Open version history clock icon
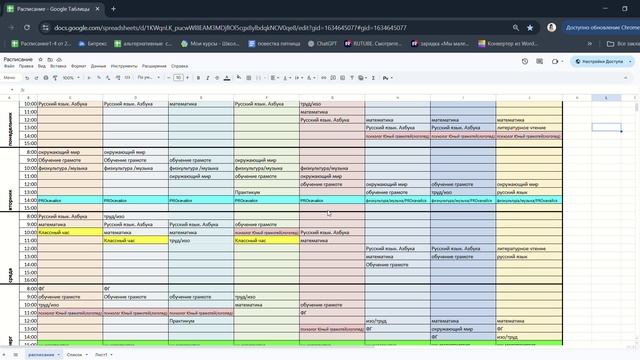640x360 pixels. (x=525, y=61)
